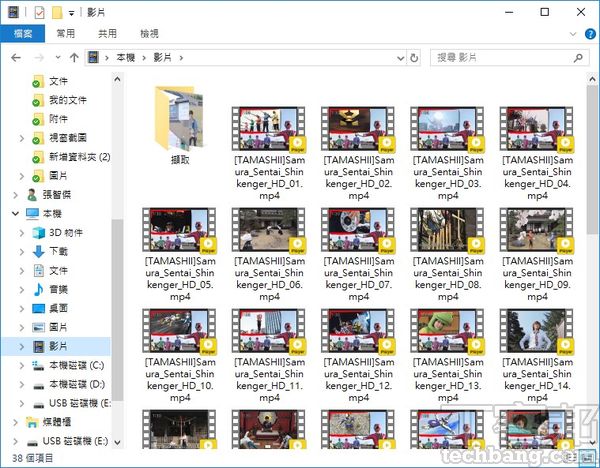
Task: Click the file list vertical scrollbar thumb
Action: point(592,159)
